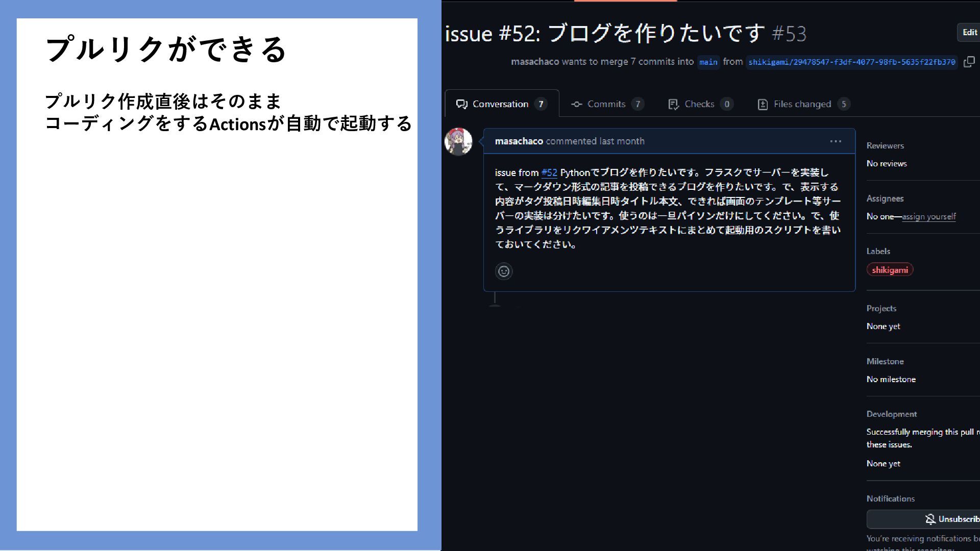This screenshot has height=551, width=980.
Task: Select the 'No reviews' text
Action: click(x=887, y=163)
